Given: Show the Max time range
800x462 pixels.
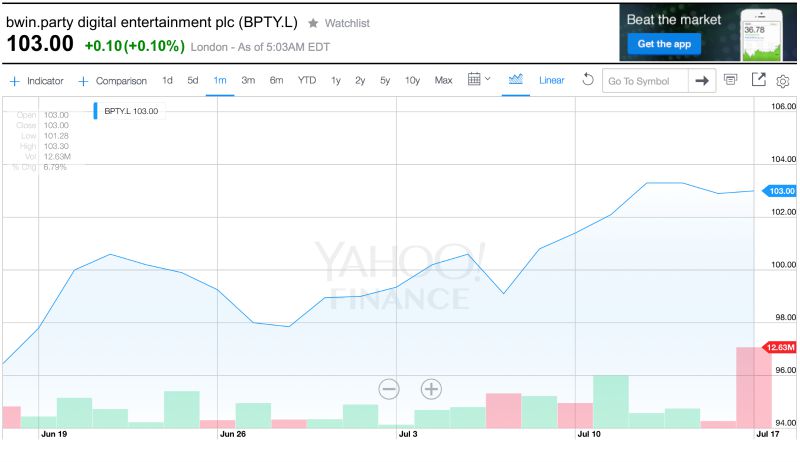Looking at the screenshot, I should tap(443, 81).
